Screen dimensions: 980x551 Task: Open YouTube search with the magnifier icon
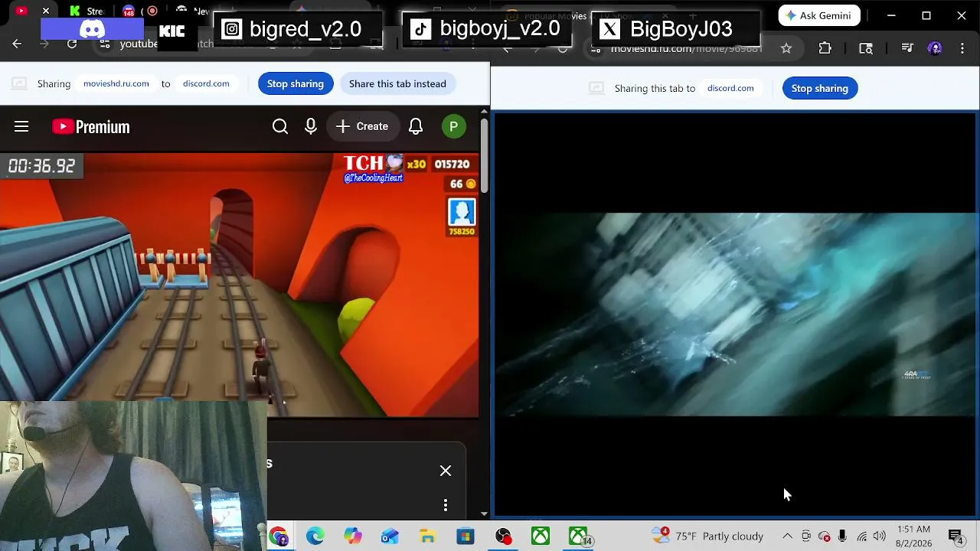pyautogui.click(x=280, y=126)
